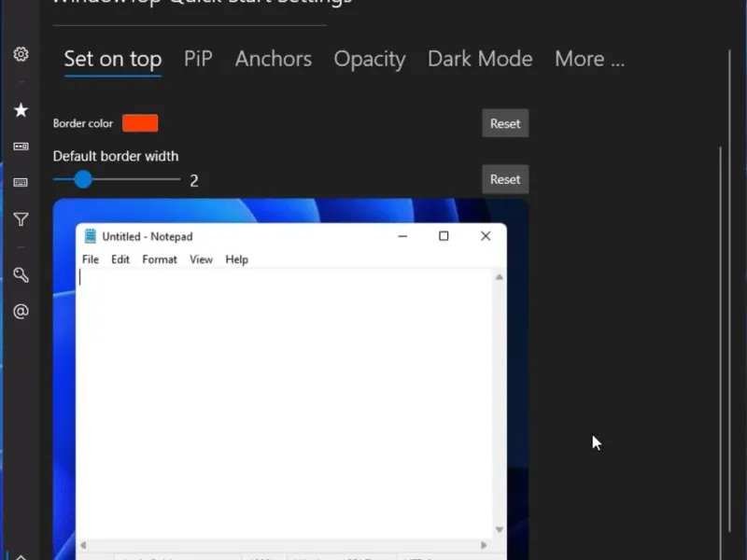
Task: Close the Notepad preview window
Action: pos(486,236)
